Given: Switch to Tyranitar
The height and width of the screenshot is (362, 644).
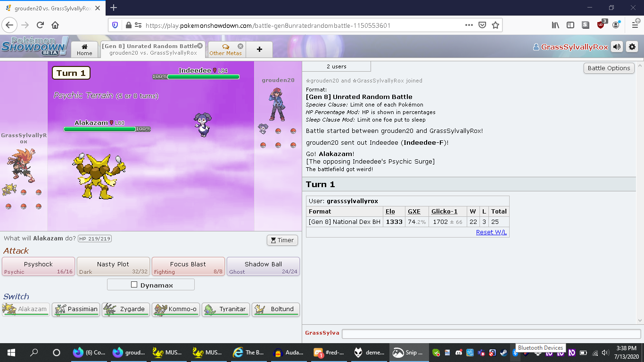Looking at the screenshot, I should 226,309.
